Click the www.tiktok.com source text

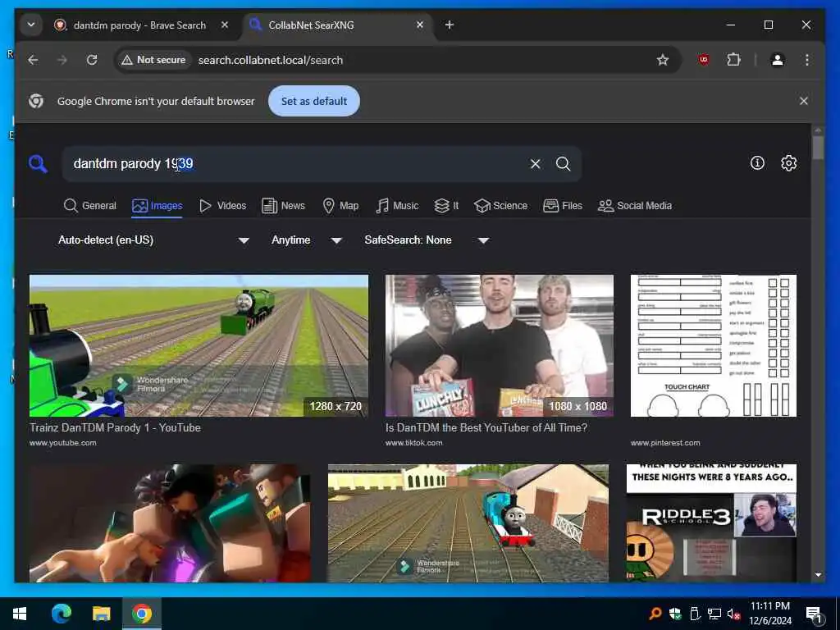tap(414, 443)
